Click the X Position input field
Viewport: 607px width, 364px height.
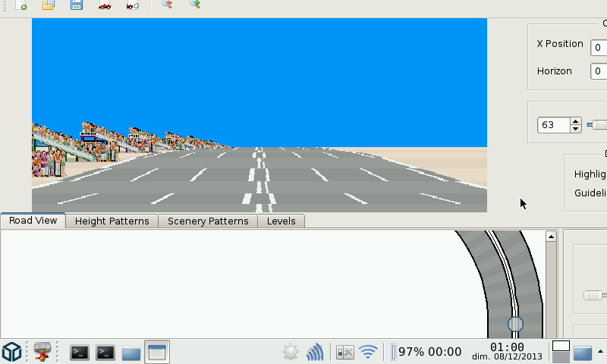(599, 48)
